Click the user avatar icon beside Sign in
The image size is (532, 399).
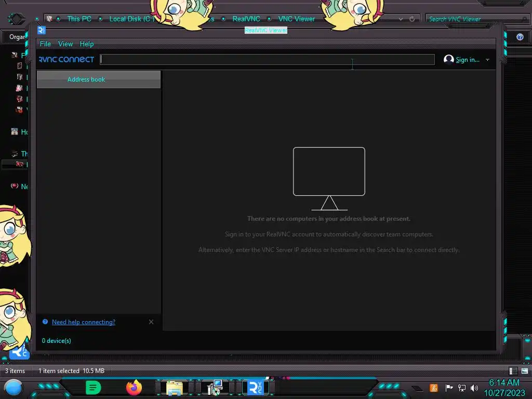(x=448, y=59)
